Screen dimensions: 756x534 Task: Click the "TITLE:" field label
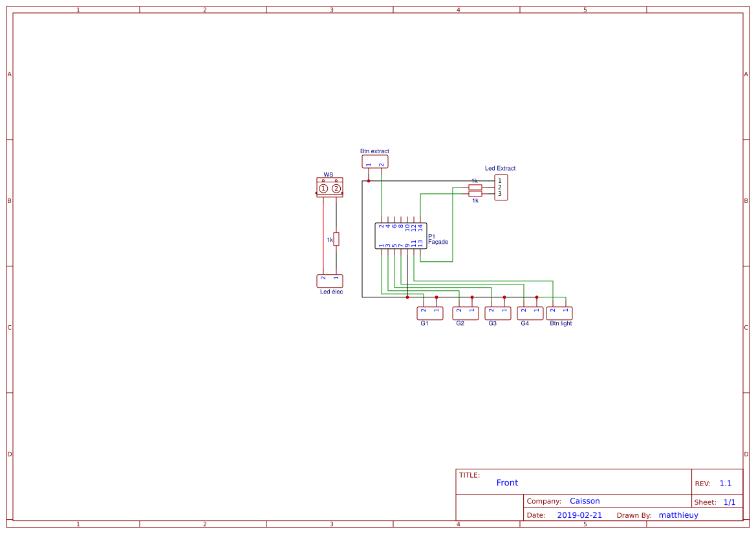pos(470,475)
